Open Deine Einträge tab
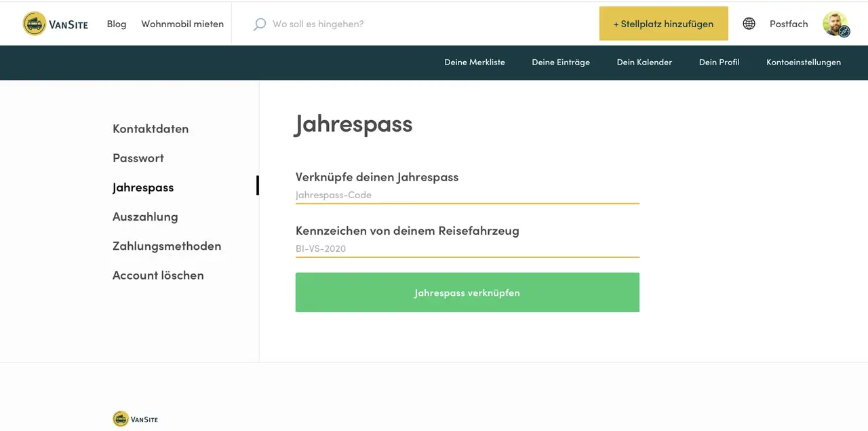Viewport: 868px width, 431px height. coord(561,62)
